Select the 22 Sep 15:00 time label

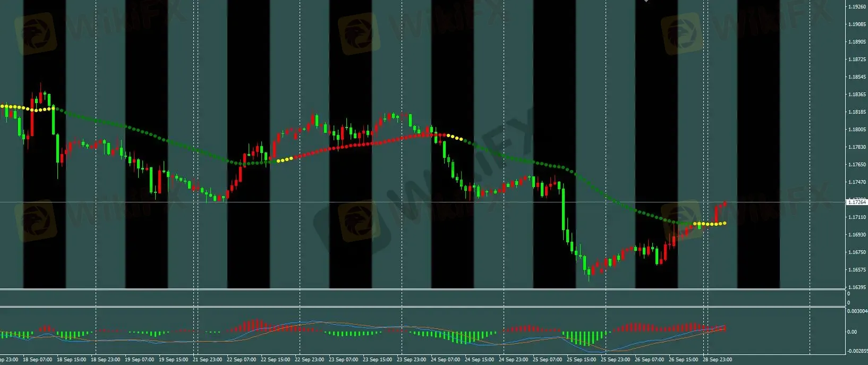[276, 360]
